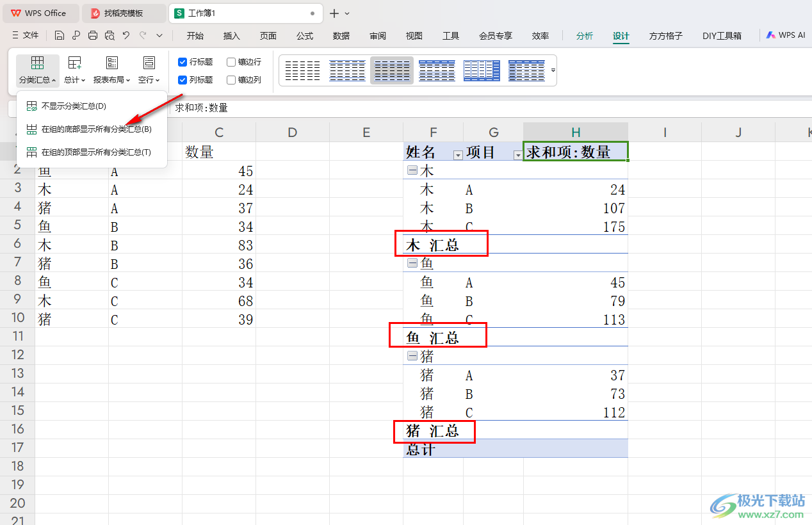Select the second light blue-line pivot style
Screen dimensions: 812x525
(x=347, y=70)
